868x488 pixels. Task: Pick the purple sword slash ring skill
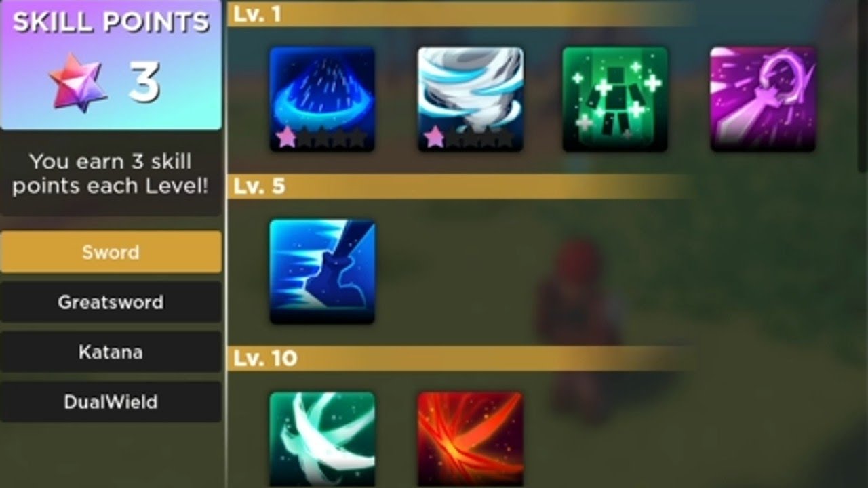click(763, 99)
